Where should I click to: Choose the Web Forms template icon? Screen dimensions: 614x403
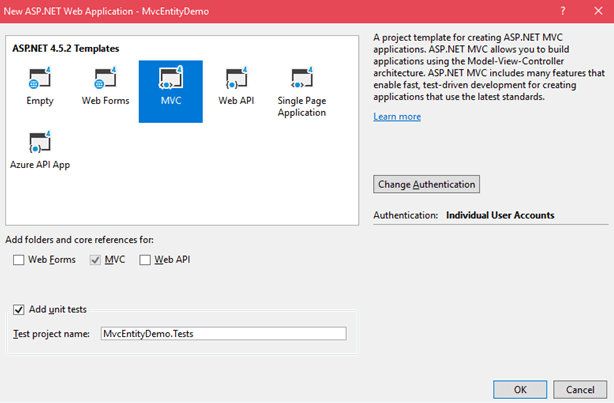105,78
